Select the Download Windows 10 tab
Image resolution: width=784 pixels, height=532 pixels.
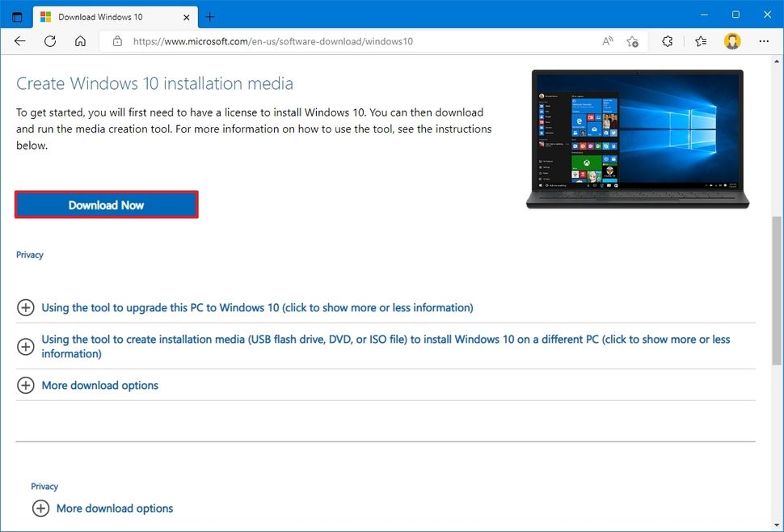[x=113, y=16]
